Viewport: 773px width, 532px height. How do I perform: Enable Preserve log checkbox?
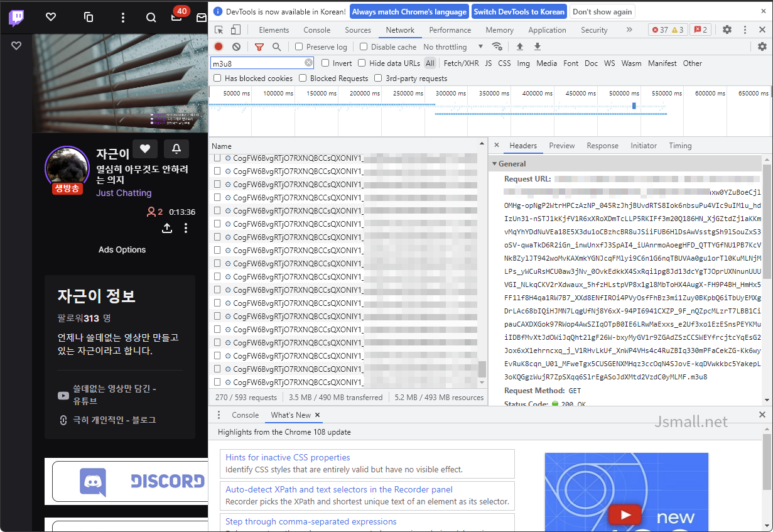coord(299,46)
